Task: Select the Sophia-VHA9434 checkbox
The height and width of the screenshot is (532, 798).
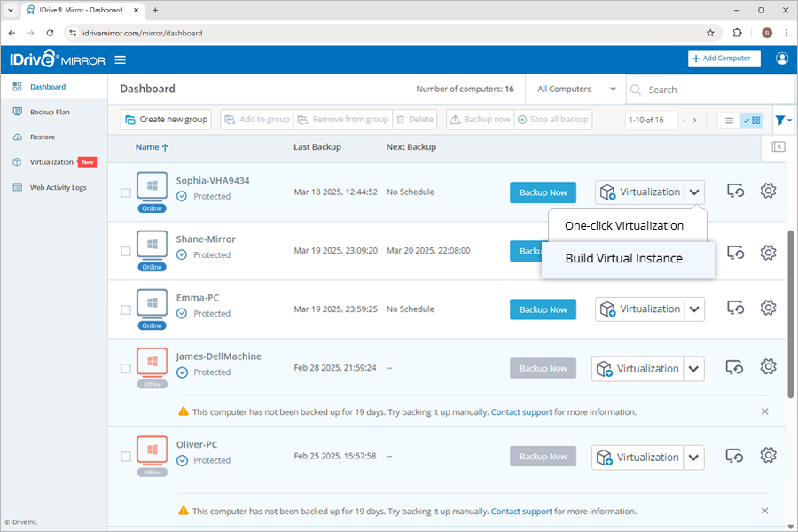Action: click(126, 193)
